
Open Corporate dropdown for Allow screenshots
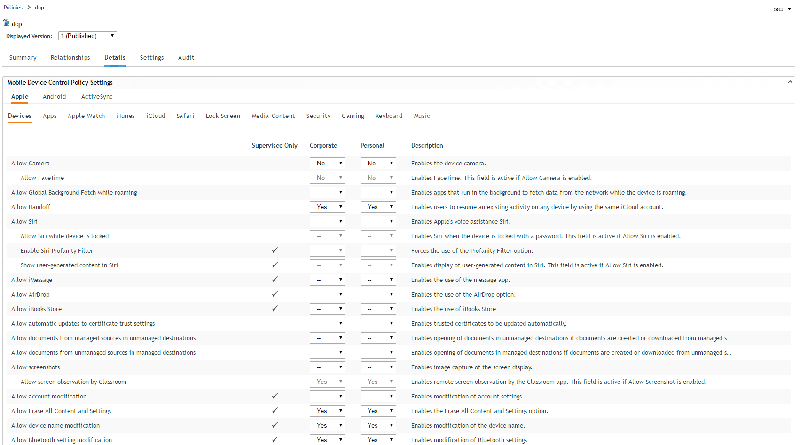(327, 367)
